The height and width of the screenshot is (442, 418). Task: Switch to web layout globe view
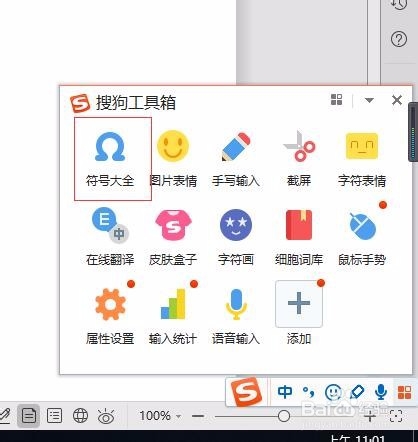point(80,416)
